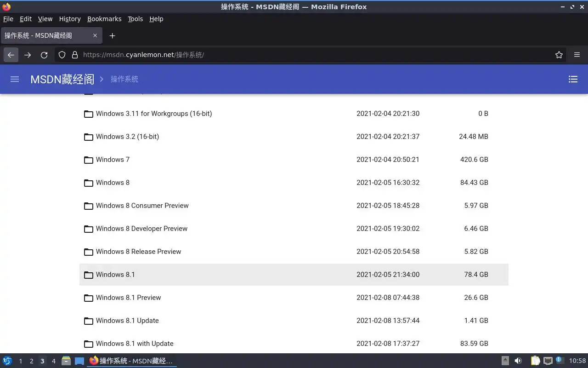The height and width of the screenshot is (368, 588).
Task: Open the History menu
Action: [x=70, y=19]
